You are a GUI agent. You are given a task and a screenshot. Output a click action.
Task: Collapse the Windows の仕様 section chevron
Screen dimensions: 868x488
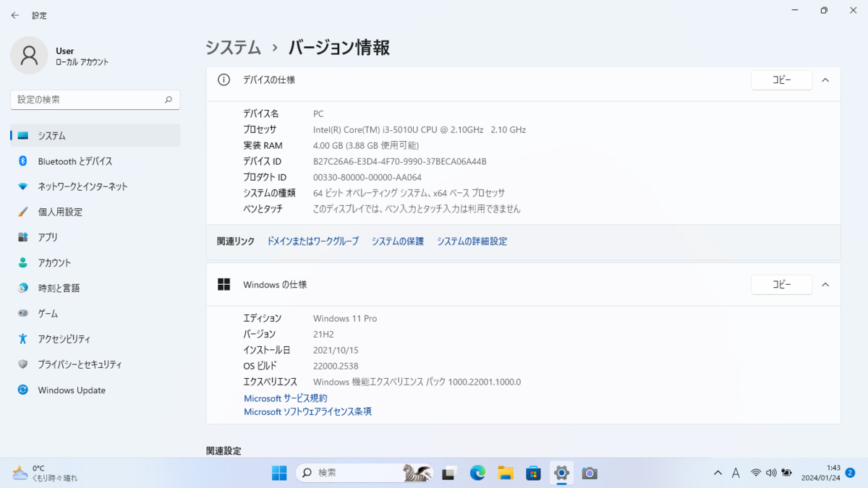tap(825, 284)
